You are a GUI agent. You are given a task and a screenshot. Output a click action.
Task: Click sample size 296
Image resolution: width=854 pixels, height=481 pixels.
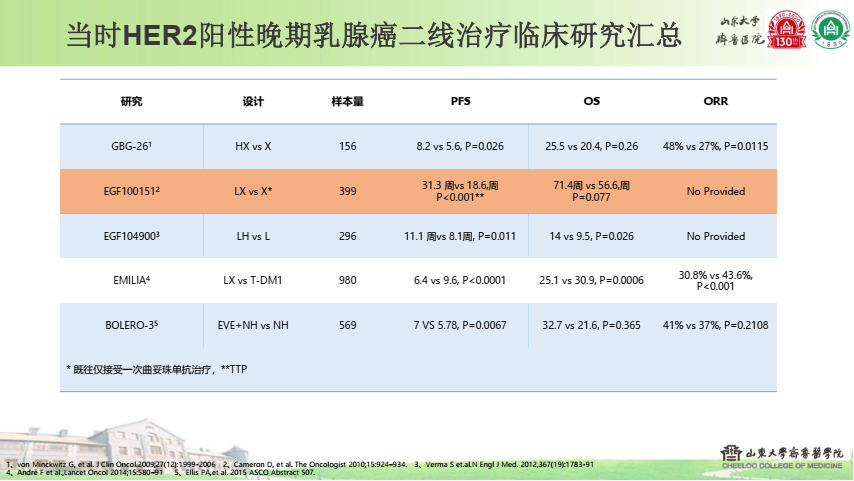(x=347, y=236)
